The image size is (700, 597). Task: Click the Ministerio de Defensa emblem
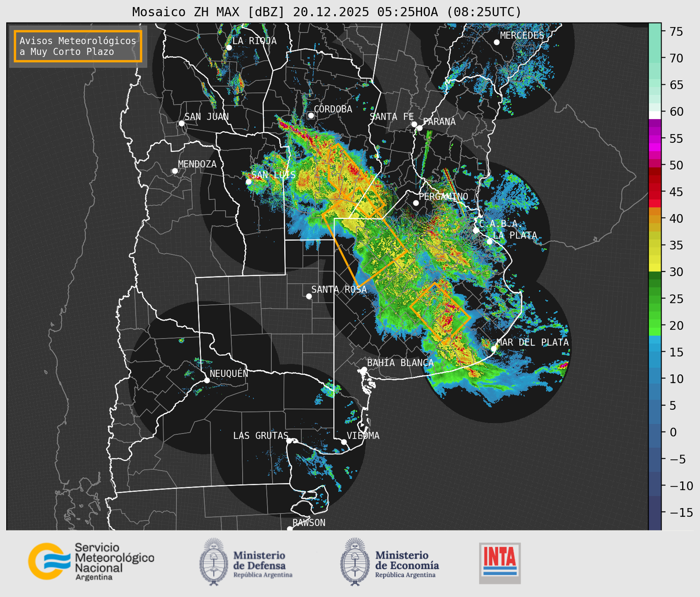click(213, 562)
